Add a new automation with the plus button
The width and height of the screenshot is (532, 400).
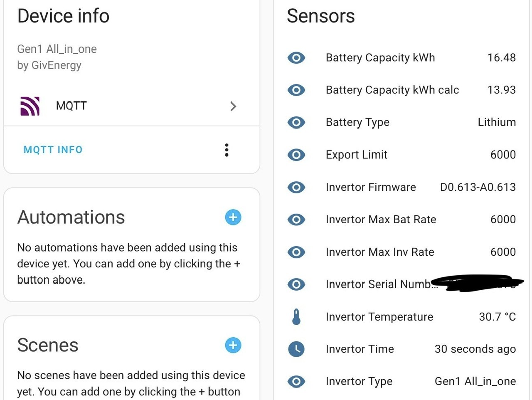pyautogui.click(x=233, y=217)
